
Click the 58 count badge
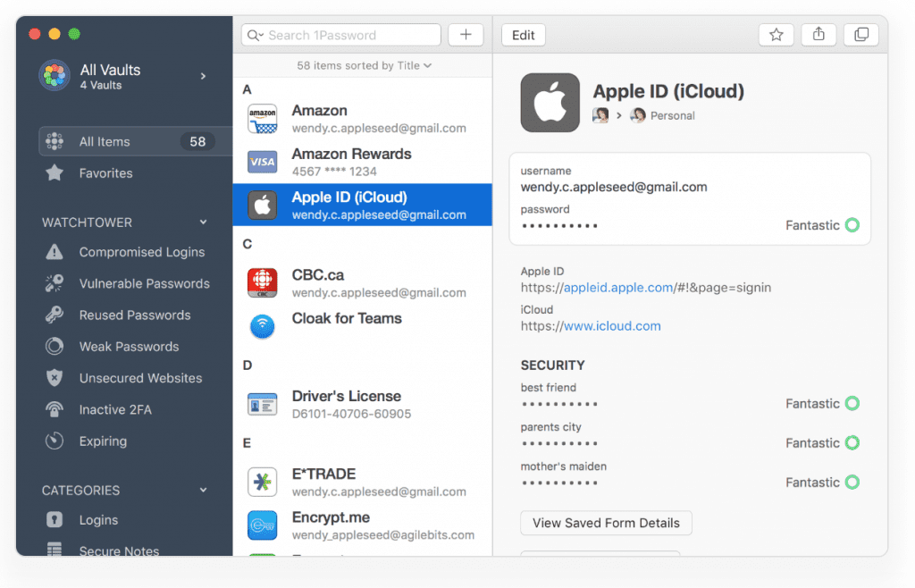coord(197,141)
